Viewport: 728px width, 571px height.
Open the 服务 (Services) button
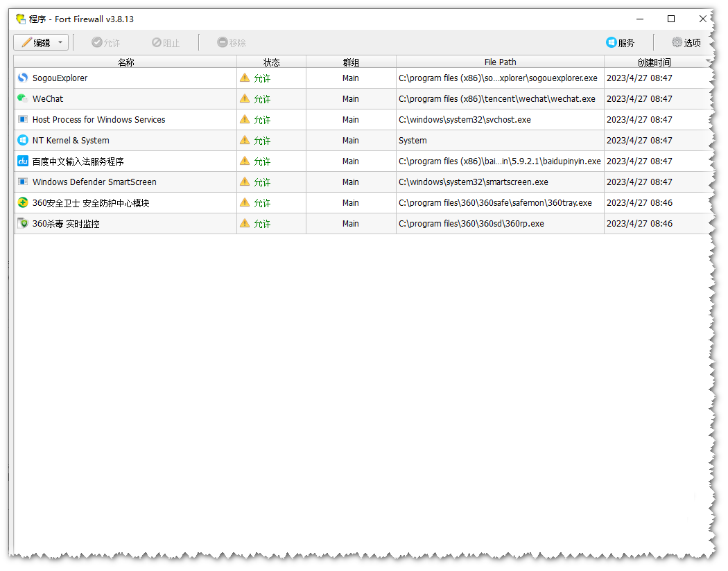621,43
